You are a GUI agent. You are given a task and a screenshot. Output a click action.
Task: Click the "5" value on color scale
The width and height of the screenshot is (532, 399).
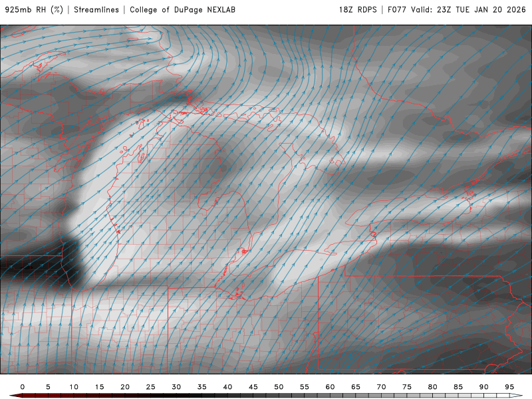[48, 387]
